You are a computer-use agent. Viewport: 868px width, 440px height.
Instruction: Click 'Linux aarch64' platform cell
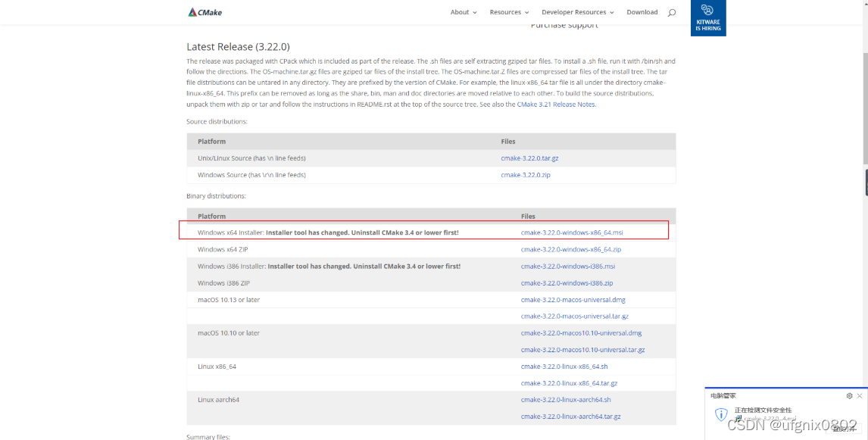click(x=218, y=400)
